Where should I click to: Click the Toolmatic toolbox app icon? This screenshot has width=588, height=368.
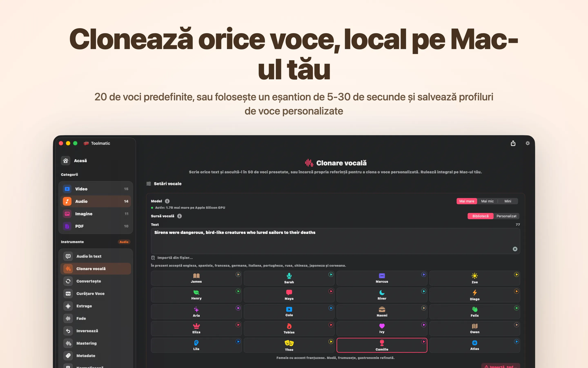click(86, 143)
